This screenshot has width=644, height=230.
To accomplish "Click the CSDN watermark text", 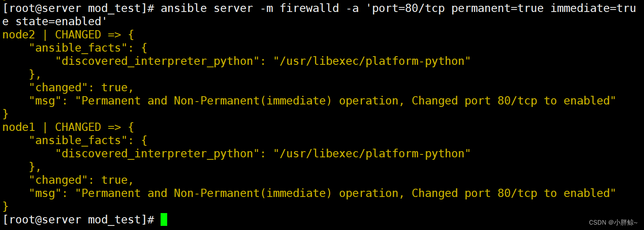I will pos(613,223).
